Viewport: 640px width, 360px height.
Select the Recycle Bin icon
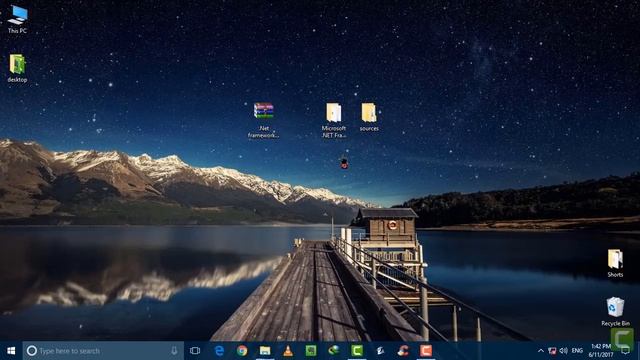coord(615,311)
